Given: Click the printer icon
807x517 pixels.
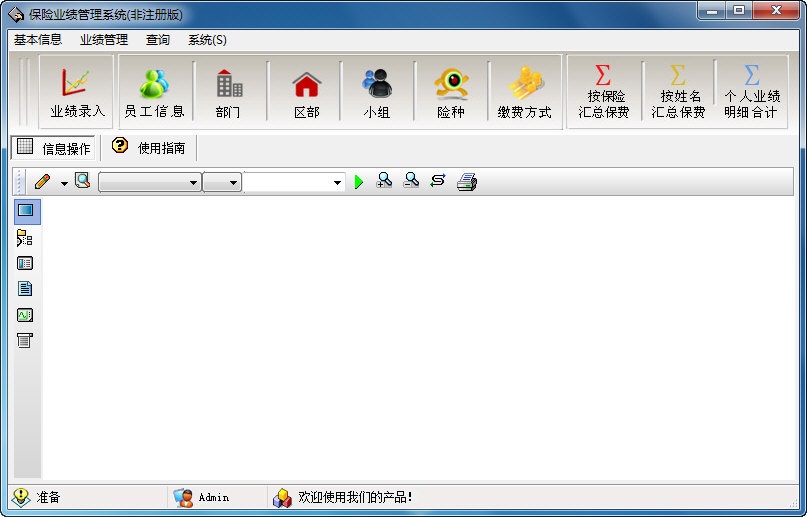Looking at the screenshot, I should 467,182.
